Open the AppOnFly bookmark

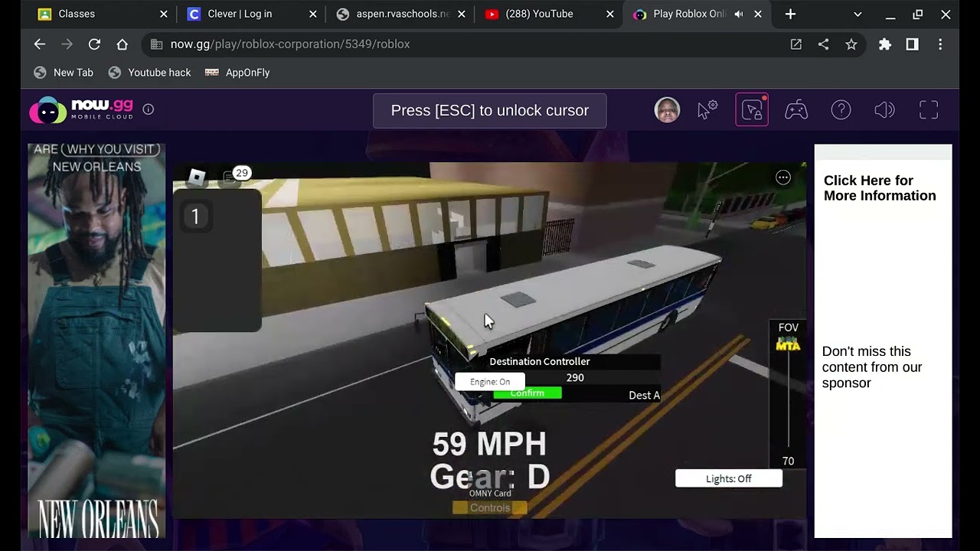(237, 73)
